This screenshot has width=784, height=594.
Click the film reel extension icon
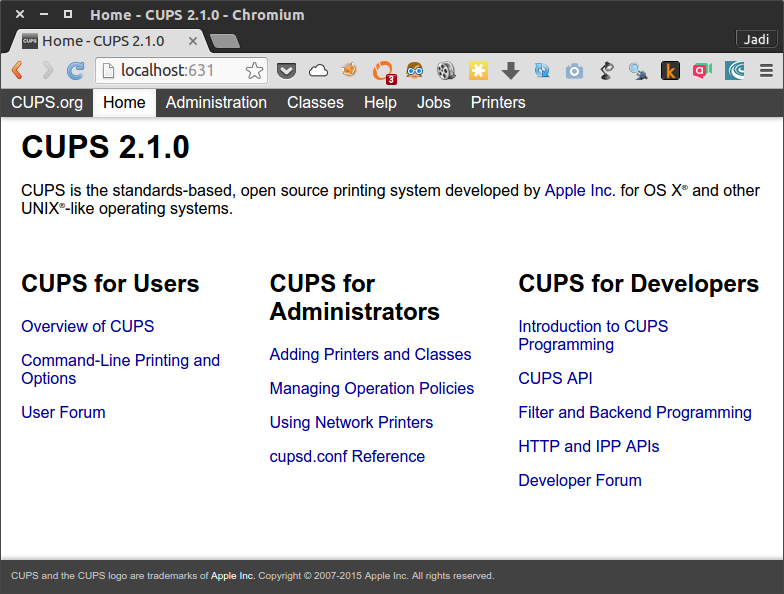[446, 71]
